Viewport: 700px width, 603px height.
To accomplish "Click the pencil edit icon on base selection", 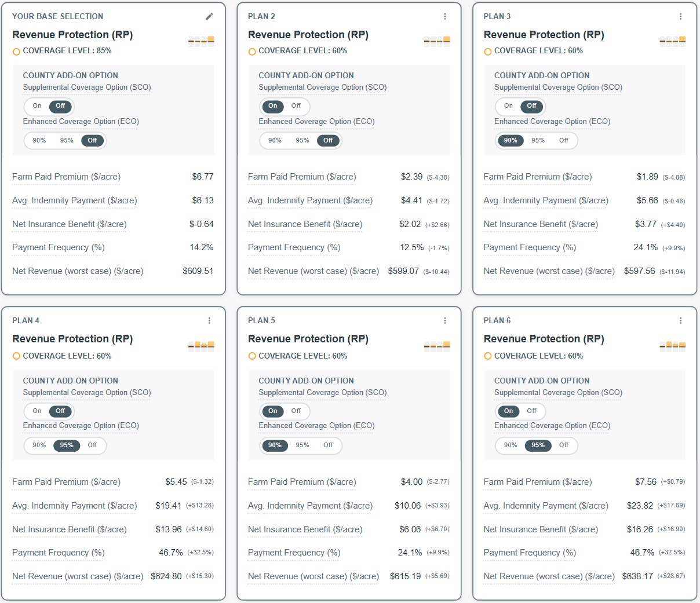I will coord(209,17).
